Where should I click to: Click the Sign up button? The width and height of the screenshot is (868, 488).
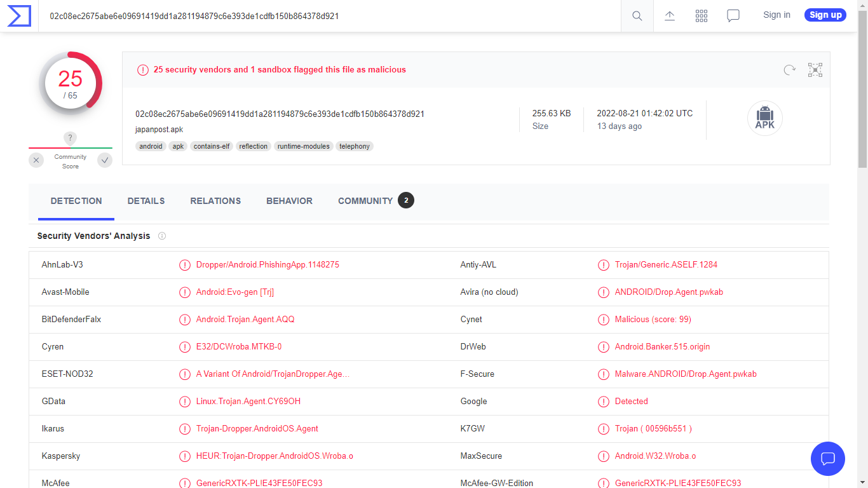(x=825, y=15)
